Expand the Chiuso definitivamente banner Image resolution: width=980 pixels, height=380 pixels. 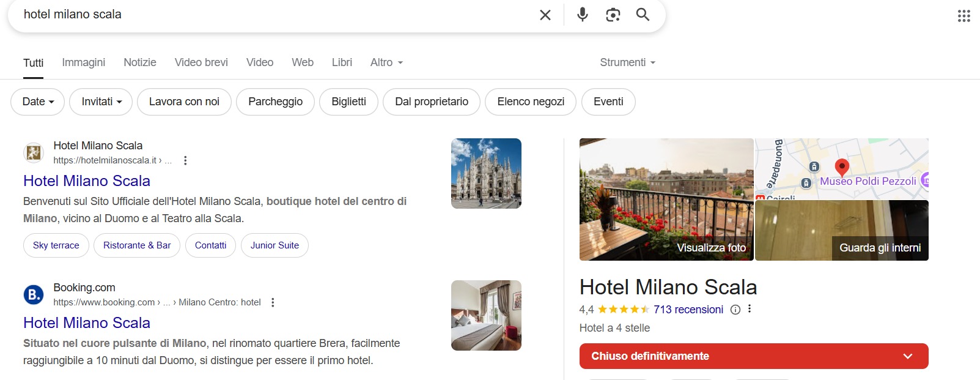754,356
